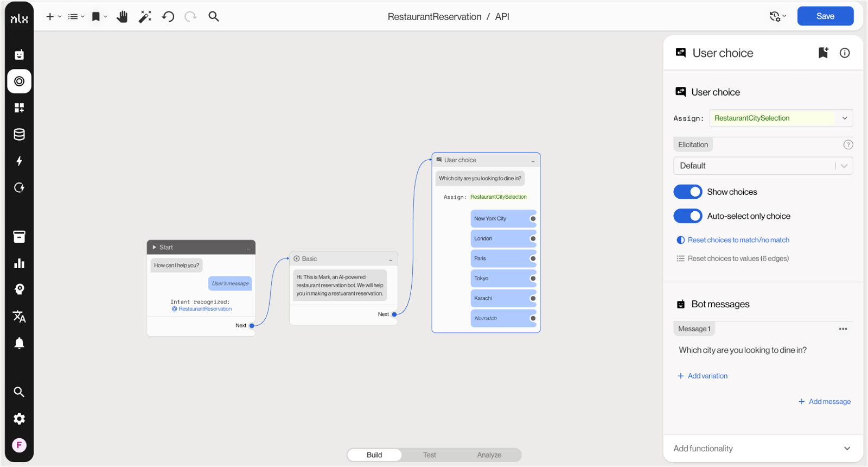Undo the last canvas change
This screenshot has width=868, height=467.
click(168, 17)
